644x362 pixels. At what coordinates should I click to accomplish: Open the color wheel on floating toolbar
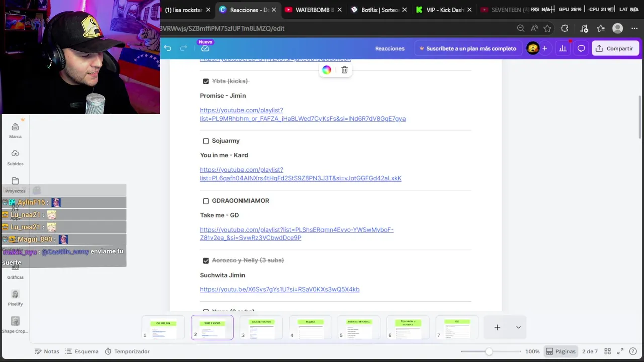327,70
